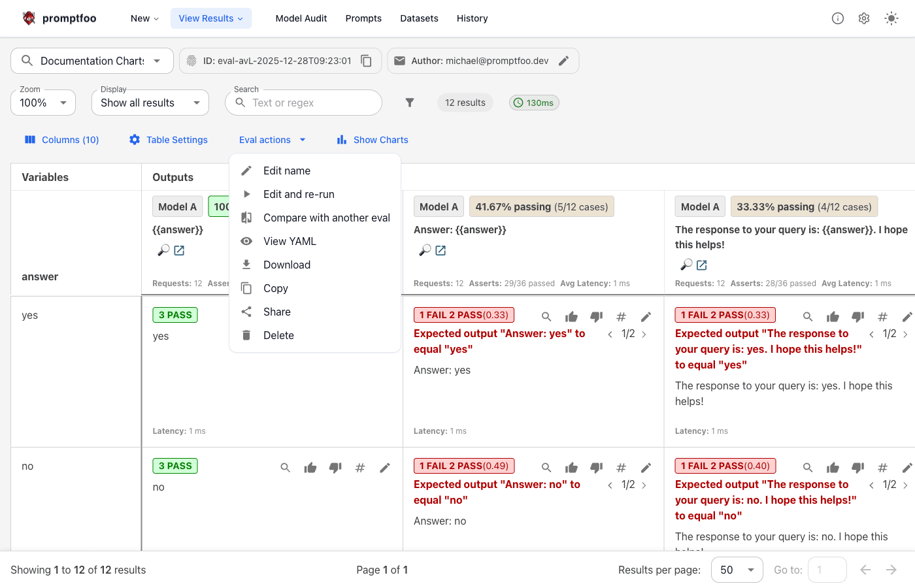Toggle the 130ms duration chip
The width and height of the screenshot is (915, 588).
point(534,102)
